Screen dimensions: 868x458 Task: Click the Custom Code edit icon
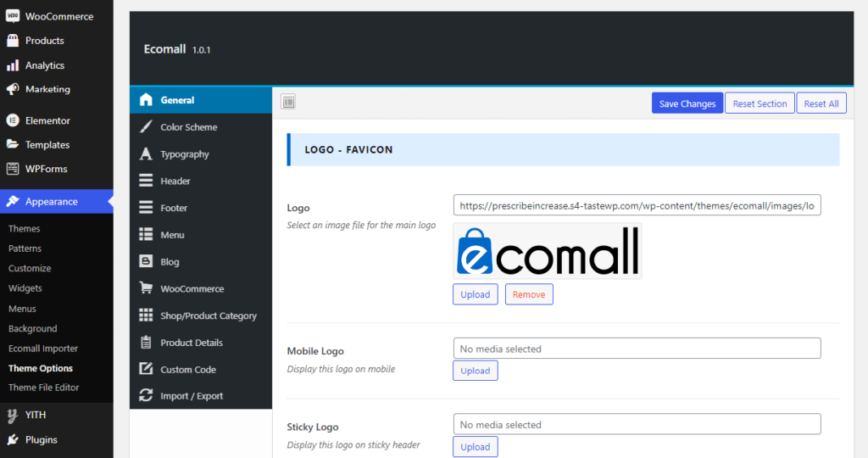[x=146, y=369]
